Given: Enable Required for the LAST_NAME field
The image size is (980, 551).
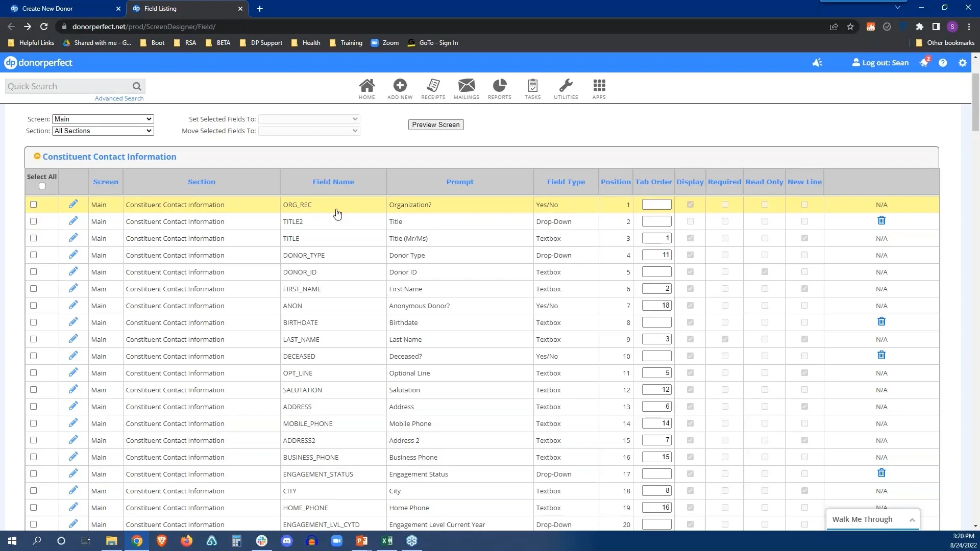Looking at the screenshot, I should click(x=725, y=339).
